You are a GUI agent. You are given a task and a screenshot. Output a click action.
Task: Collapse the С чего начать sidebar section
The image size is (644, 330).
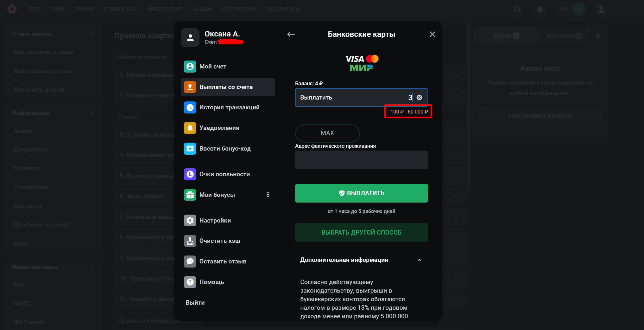point(92,34)
